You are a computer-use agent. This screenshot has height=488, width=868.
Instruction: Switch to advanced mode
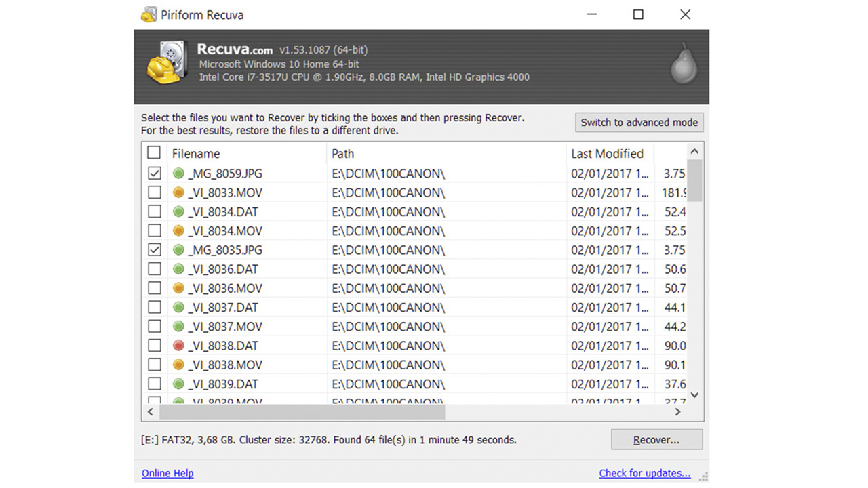639,123
